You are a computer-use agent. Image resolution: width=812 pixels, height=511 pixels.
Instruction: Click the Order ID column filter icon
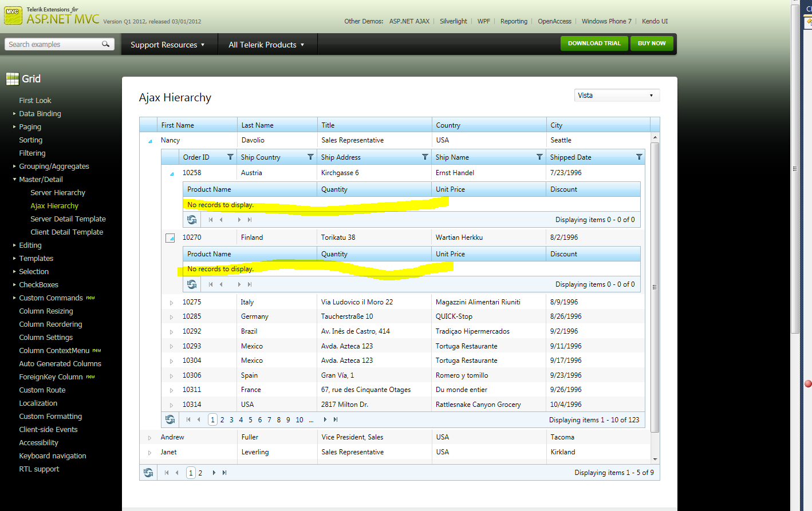[x=230, y=157]
